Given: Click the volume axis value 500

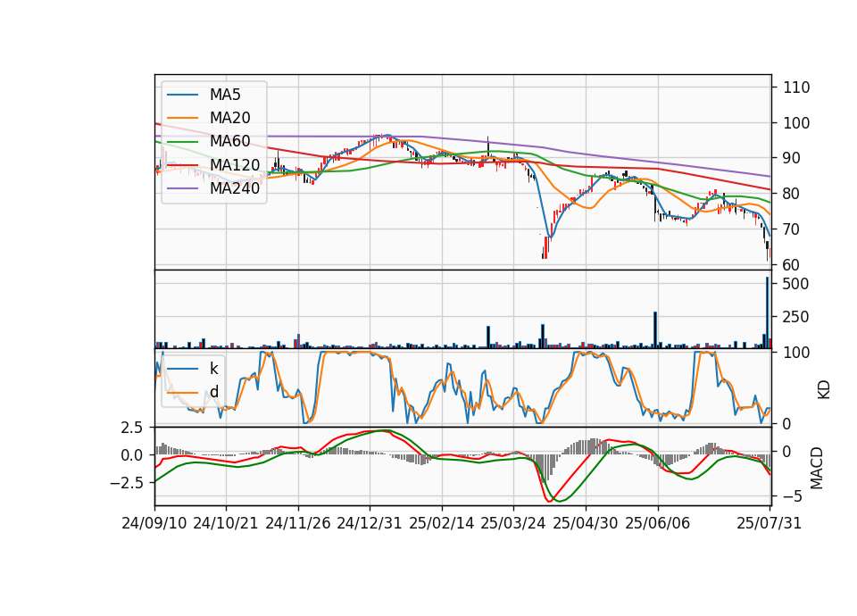Looking at the screenshot, I should coord(796,284).
